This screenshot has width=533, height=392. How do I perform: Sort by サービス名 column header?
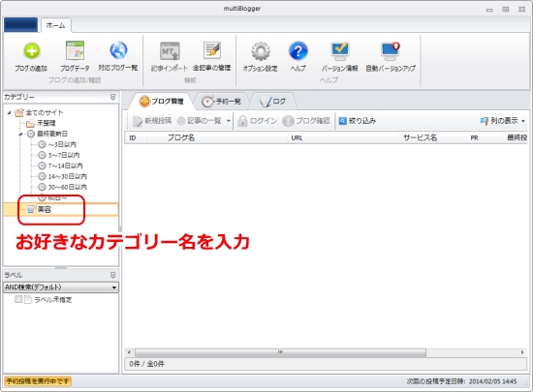point(432,137)
